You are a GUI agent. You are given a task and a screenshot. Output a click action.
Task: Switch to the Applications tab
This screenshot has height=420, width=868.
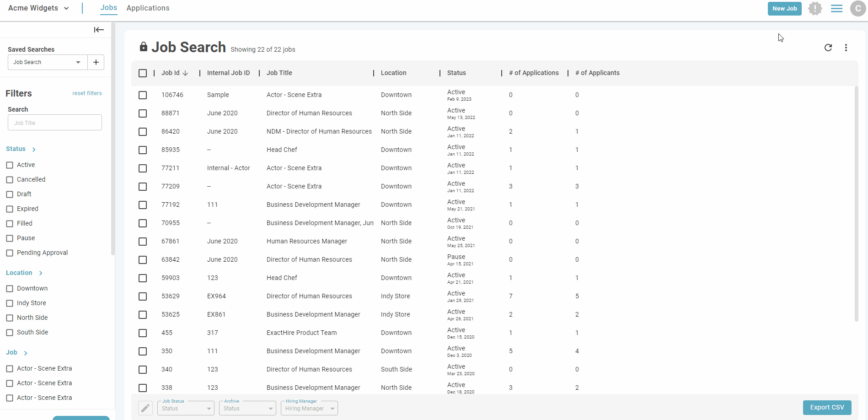148,8
